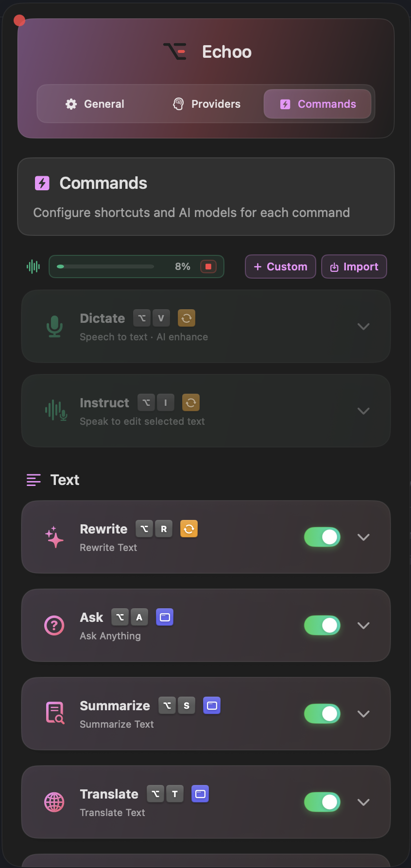
Task: Disable the Rewrite command toggle
Action: click(x=322, y=537)
